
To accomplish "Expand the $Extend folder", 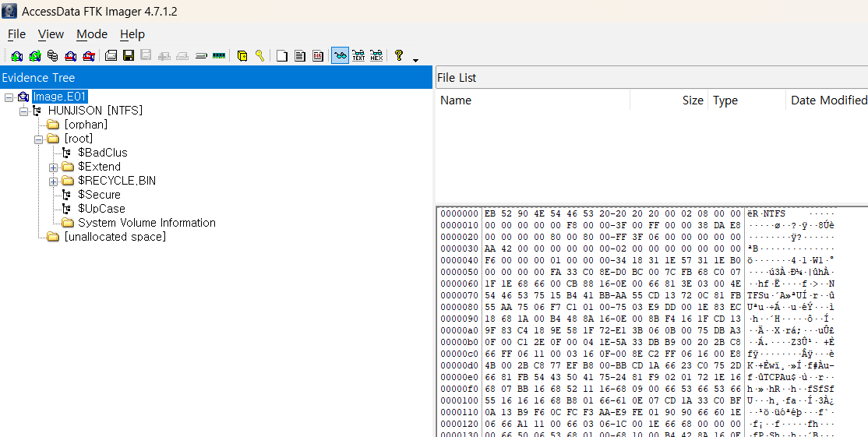I will [53, 167].
